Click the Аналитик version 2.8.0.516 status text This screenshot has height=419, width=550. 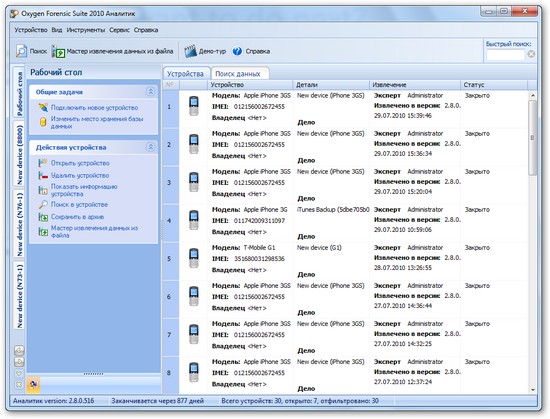point(54,401)
